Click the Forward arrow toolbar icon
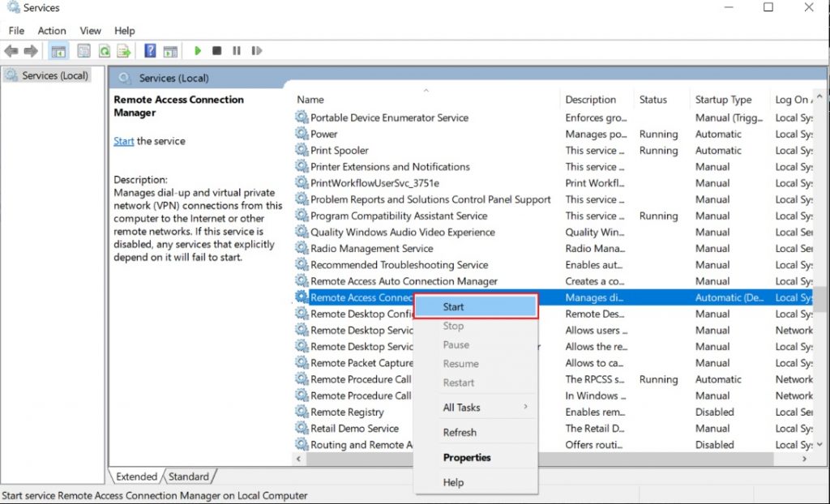This screenshot has width=830, height=504. pyautogui.click(x=31, y=51)
